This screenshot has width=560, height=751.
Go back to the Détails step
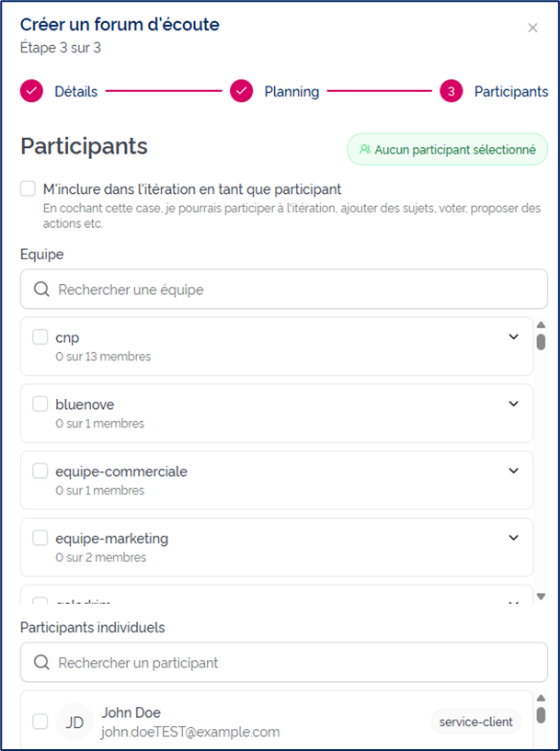[x=75, y=91]
